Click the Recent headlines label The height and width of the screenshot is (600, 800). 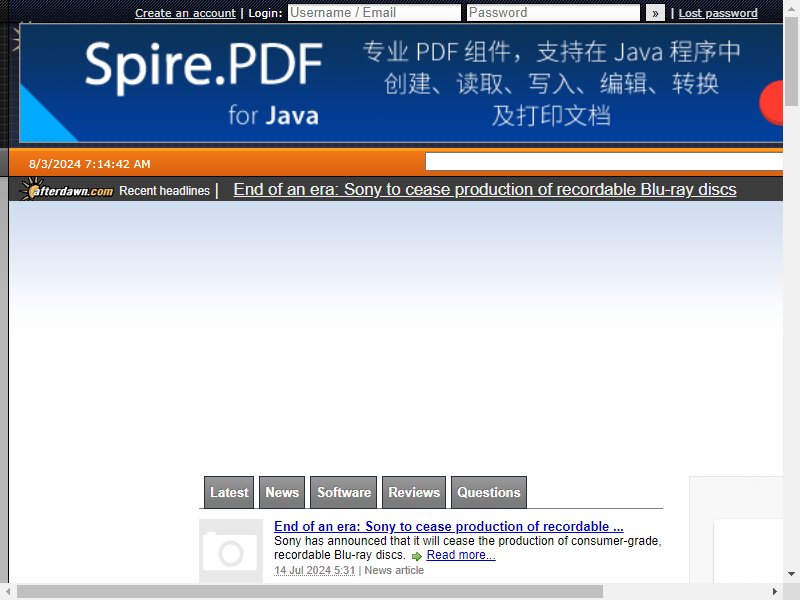pyautogui.click(x=164, y=191)
